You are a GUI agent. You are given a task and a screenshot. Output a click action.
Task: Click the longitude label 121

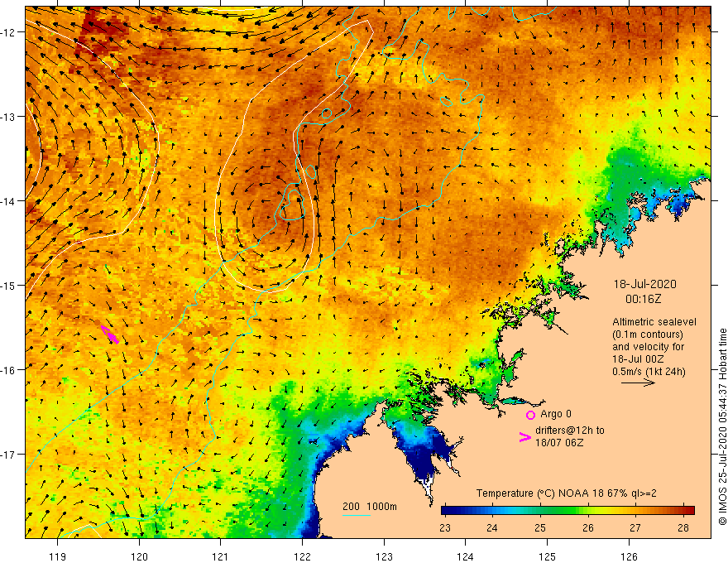point(221,556)
